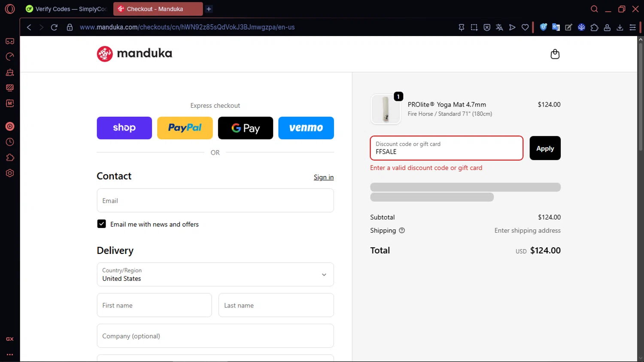The height and width of the screenshot is (362, 644).
Task: Click the manduka logo
Action: pos(134,54)
